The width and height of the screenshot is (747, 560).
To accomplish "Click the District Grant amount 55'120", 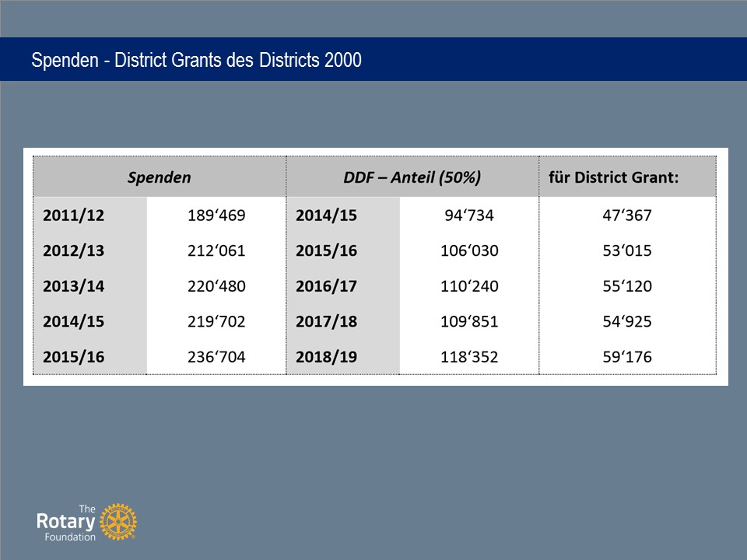I will coord(627,286).
